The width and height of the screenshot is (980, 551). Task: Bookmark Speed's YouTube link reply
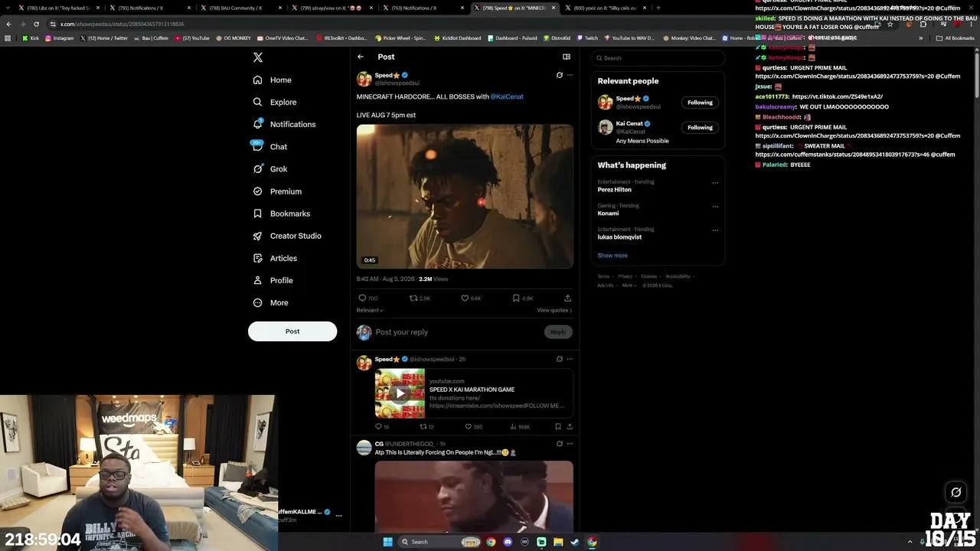[558, 426]
